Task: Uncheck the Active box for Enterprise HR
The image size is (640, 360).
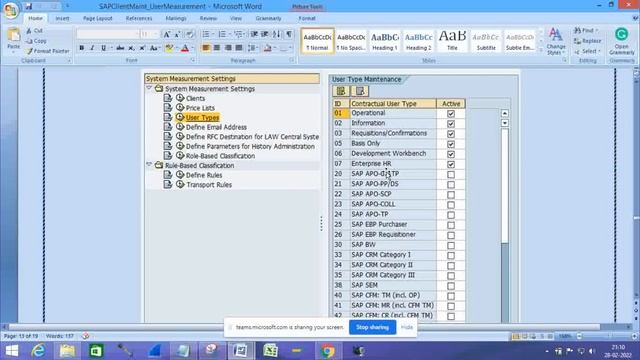Action: pyautogui.click(x=451, y=164)
